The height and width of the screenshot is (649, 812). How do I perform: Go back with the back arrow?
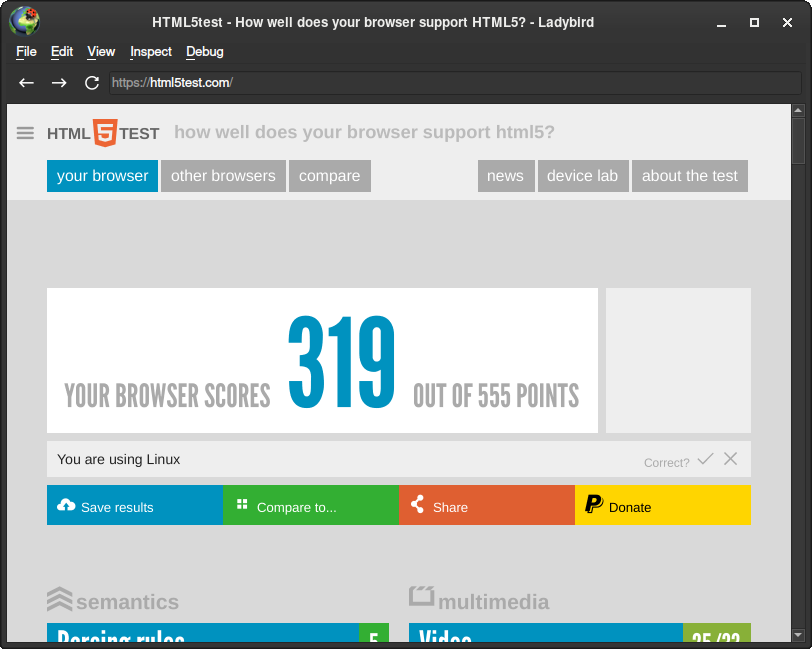click(x=26, y=82)
